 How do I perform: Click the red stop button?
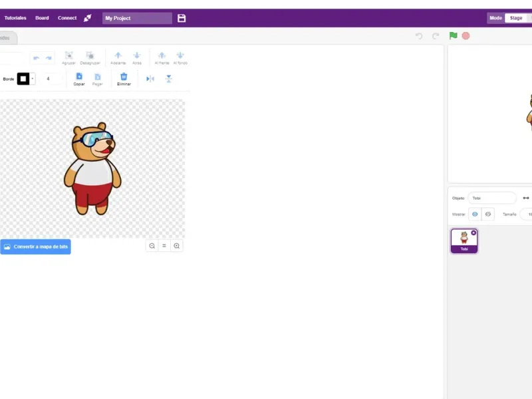pos(466,36)
